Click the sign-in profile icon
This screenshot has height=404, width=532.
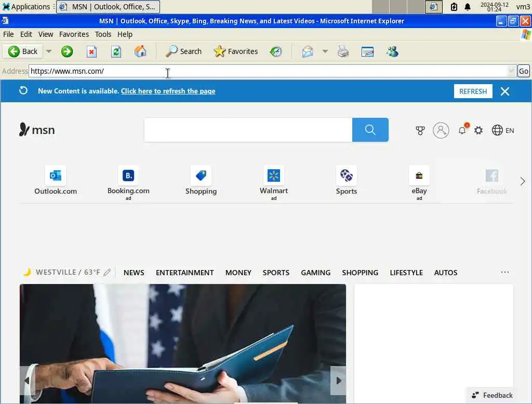point(441,130)
